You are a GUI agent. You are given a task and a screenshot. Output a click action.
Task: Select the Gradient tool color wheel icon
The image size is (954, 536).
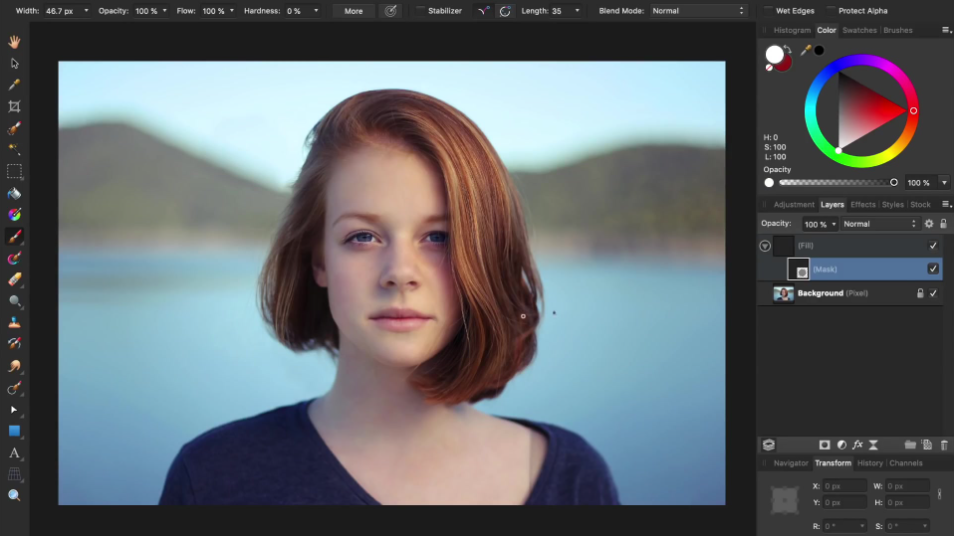coord(14,215)
